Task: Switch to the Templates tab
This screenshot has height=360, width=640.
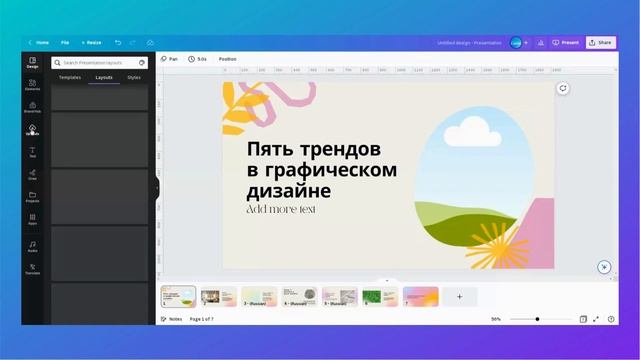Action: click(70, 77)
